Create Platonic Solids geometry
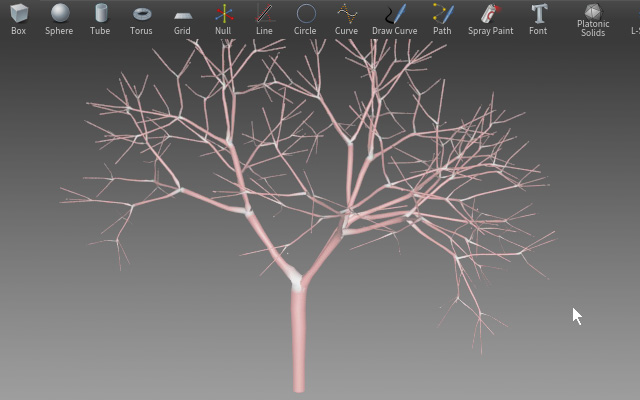 [593, 20]
